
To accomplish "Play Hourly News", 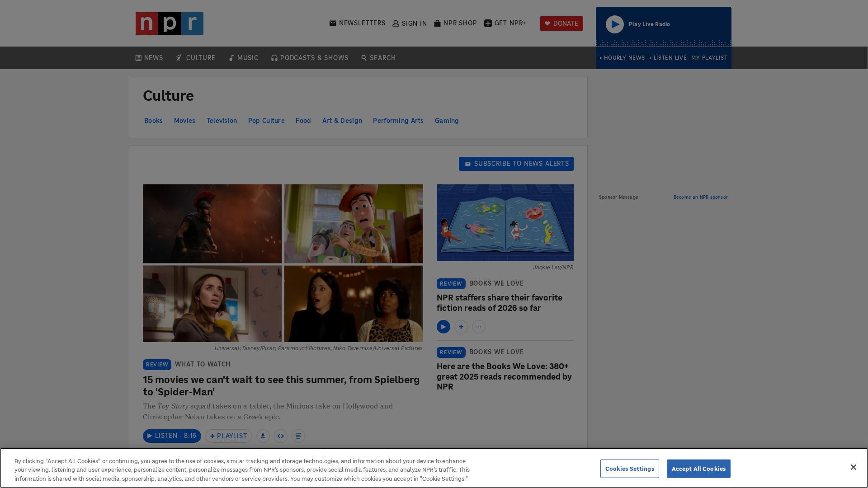I will coord(622,58).
